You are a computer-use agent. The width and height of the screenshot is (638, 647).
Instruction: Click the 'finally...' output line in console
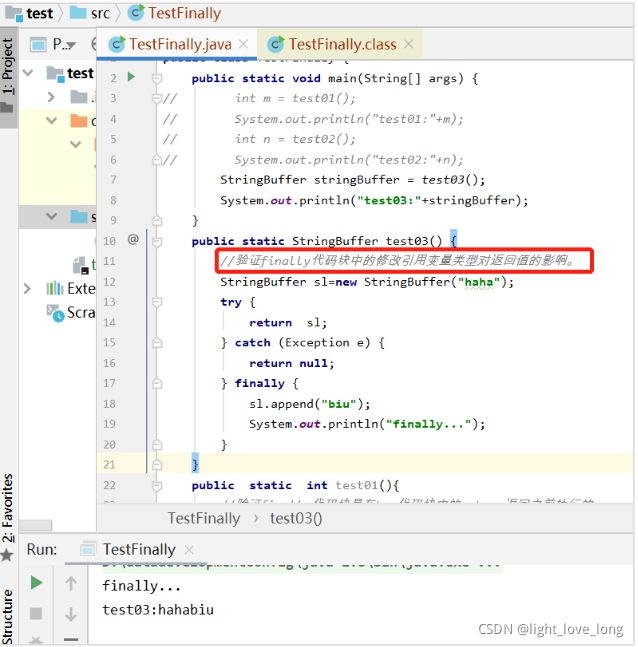[142, 586]
